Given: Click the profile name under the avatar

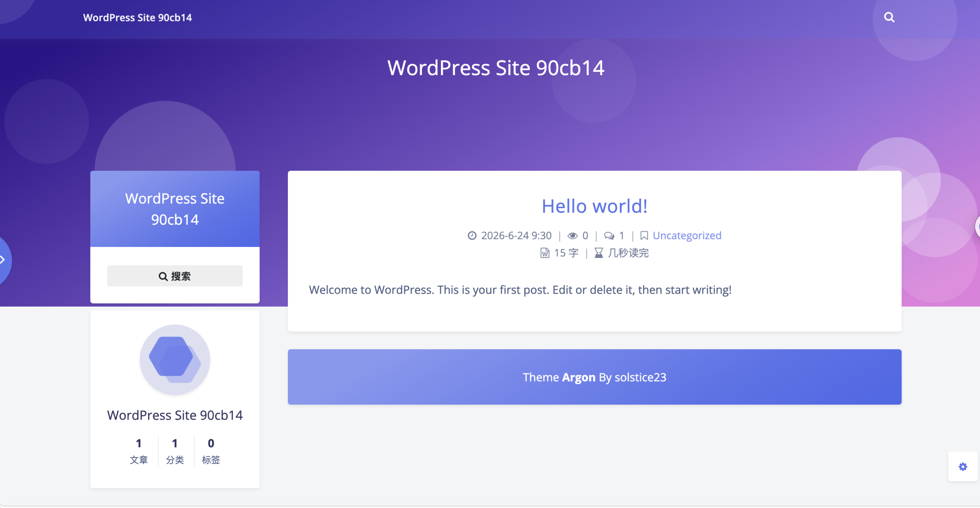Looking at the screenshot, I should (175, 415).
